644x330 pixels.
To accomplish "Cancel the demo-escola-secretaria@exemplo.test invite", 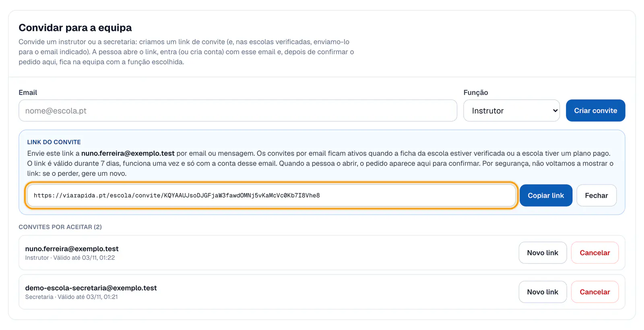I will [x=594, y=292].
